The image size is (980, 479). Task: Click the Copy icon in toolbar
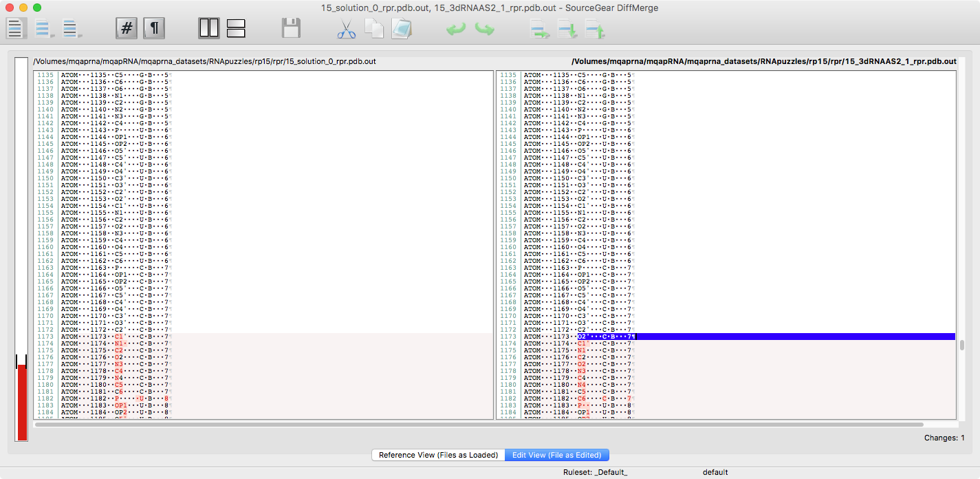point(373,29)
